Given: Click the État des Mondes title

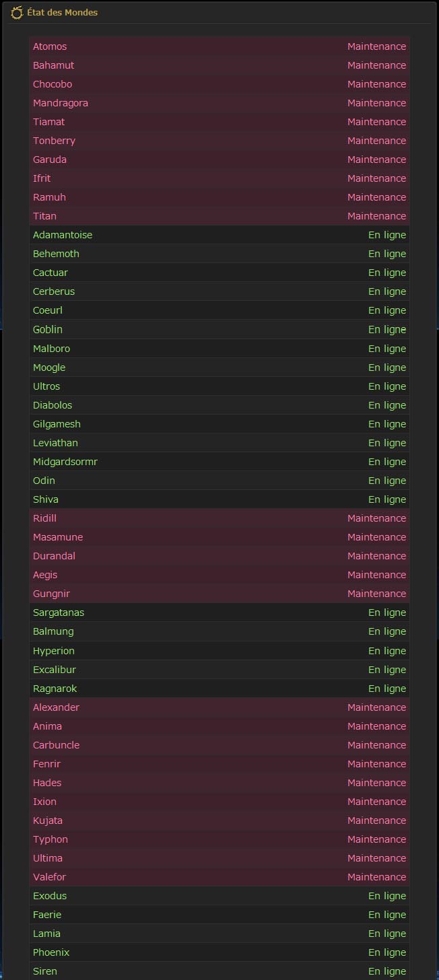Looking at the screenshot, I should tap(63, 13).
